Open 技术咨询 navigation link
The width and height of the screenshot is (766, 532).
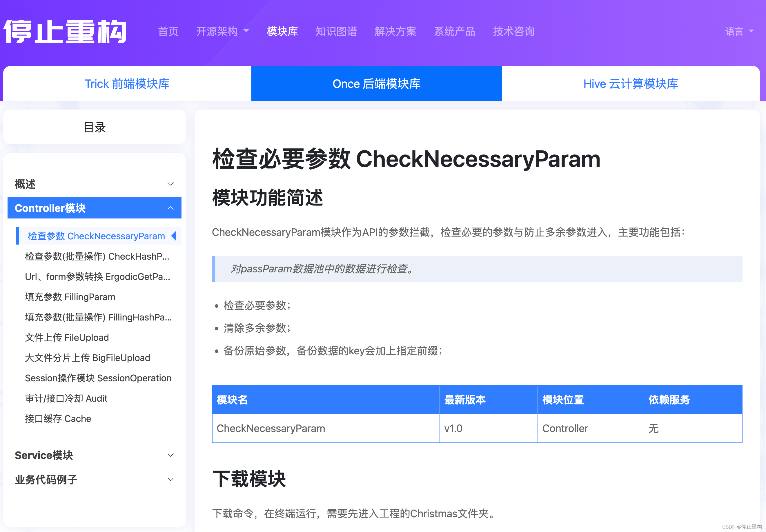tap(513, 31)
